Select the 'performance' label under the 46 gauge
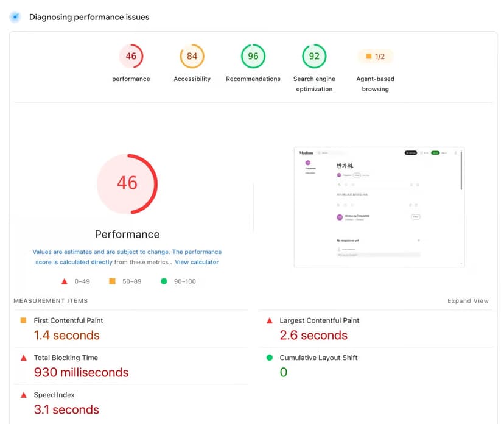The height and width of the screenshot is (424, 504). pyautogui.click(x=131, y=79)
